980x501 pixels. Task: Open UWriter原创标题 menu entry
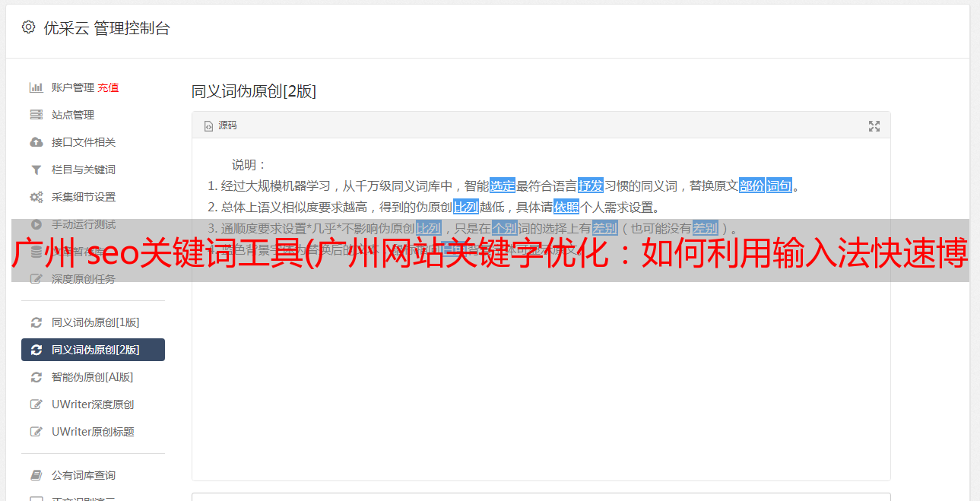[93, 432]
